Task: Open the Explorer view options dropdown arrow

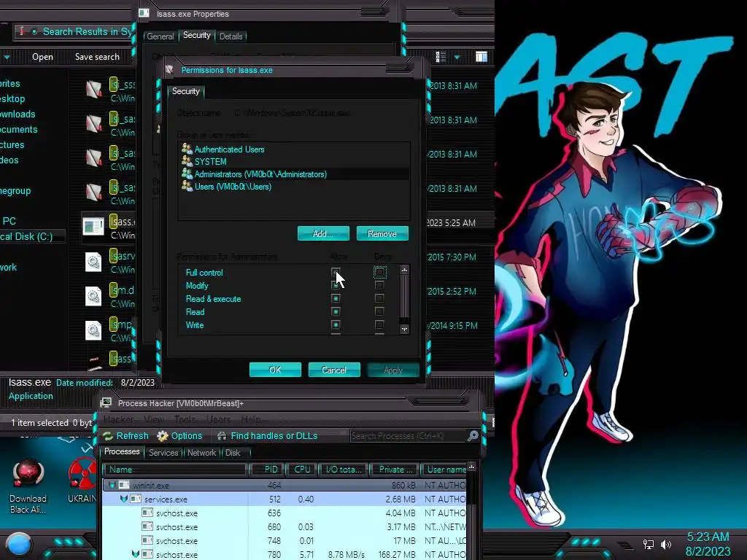Action: tap(457, 58)
